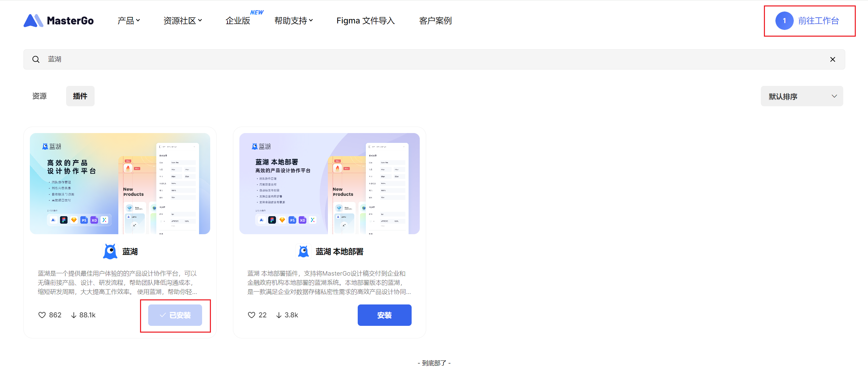868x372 pixels.
Task: Click the download arrow icon beside 88.1k
Action: [x=74, y=315]
